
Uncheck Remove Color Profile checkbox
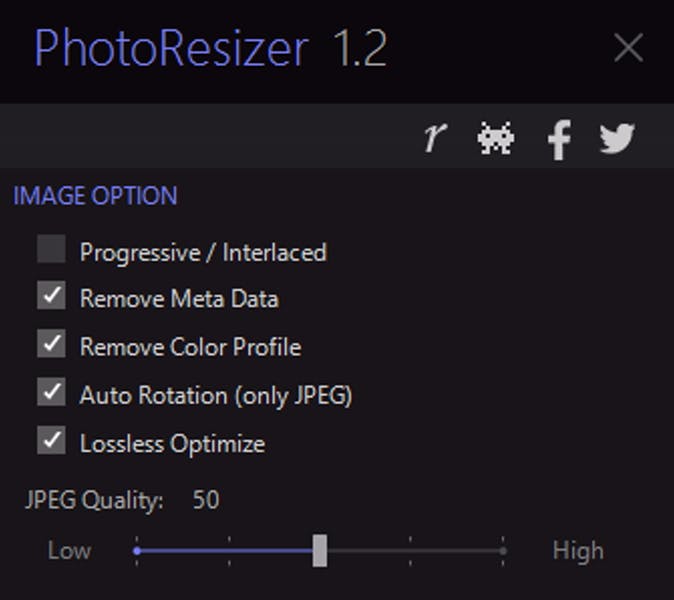(x=51, y=344)
